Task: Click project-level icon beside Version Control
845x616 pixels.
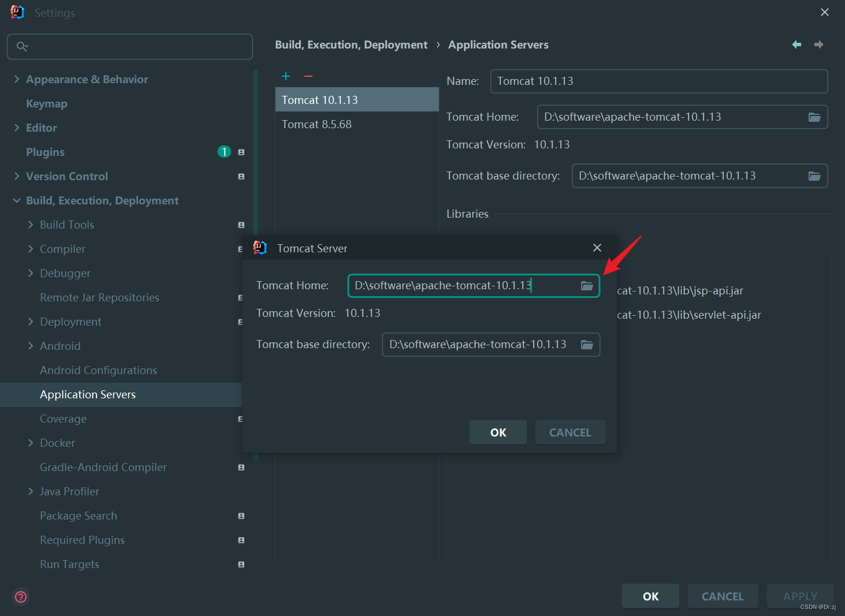Action: 241,177
